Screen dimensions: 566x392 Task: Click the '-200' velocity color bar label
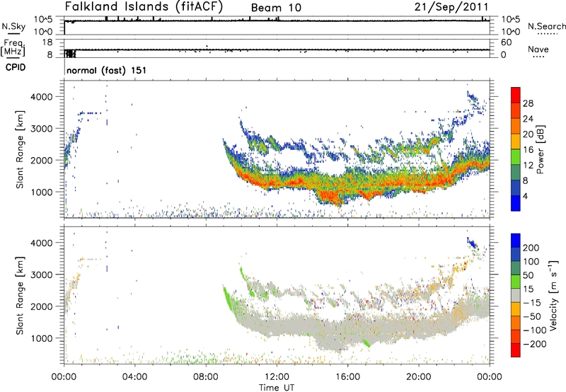point(535,344)
